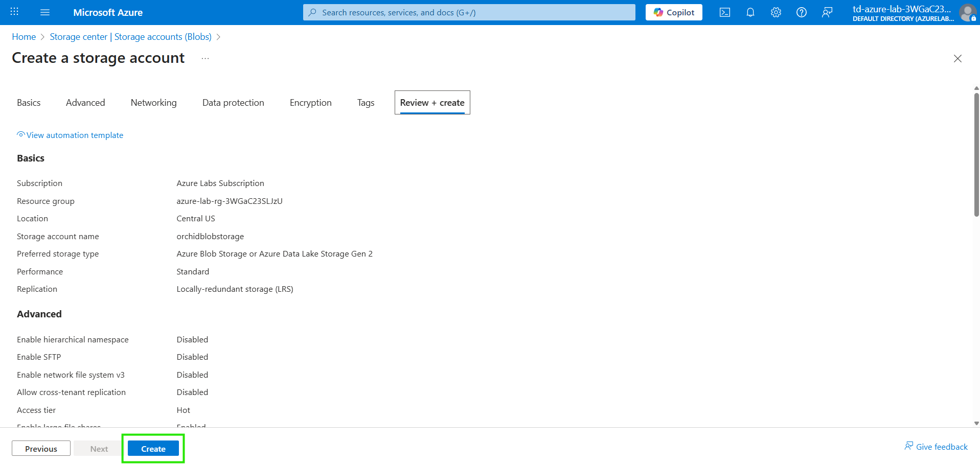Click Home in the breadcrumb
The image size is (980, 464).
point(24,37)
